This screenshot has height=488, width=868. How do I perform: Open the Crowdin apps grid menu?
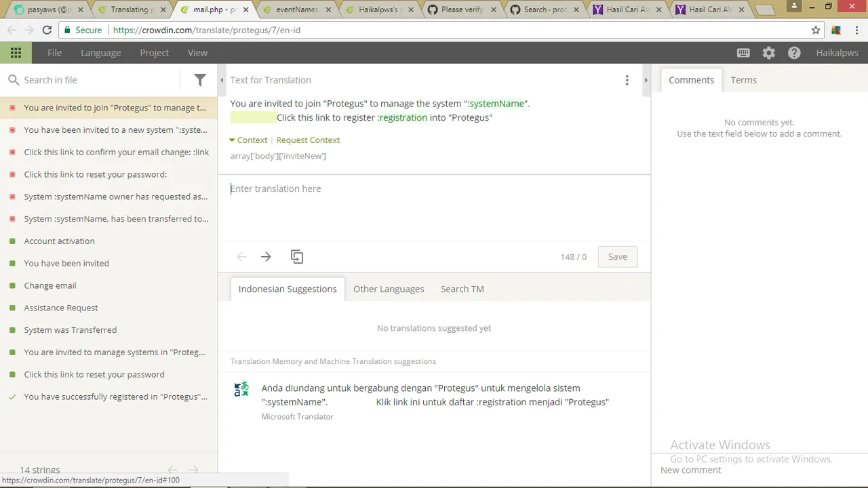tap(16, 53)
